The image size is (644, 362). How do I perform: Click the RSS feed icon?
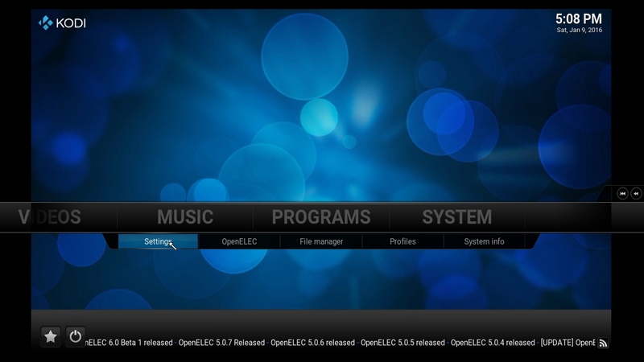(x=602, y=343)
